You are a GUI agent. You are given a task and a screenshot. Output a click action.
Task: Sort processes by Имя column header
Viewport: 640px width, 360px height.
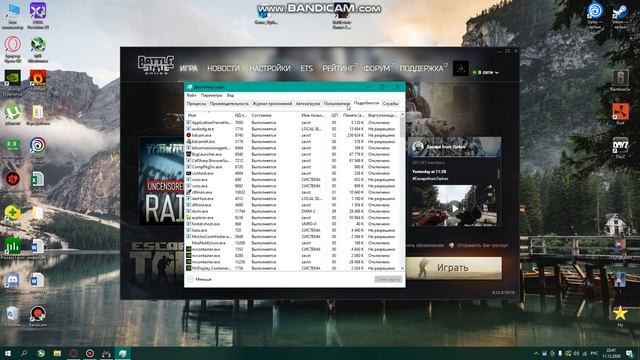point(209,116)
